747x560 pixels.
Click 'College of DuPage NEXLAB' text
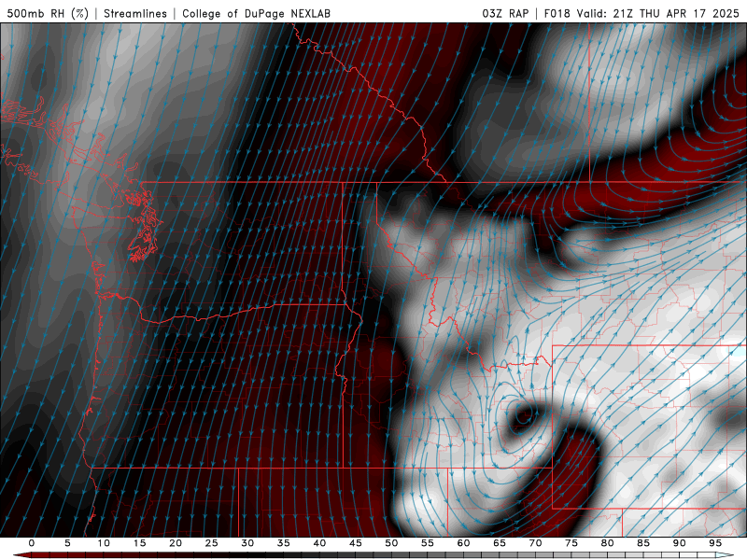(256, 13)
